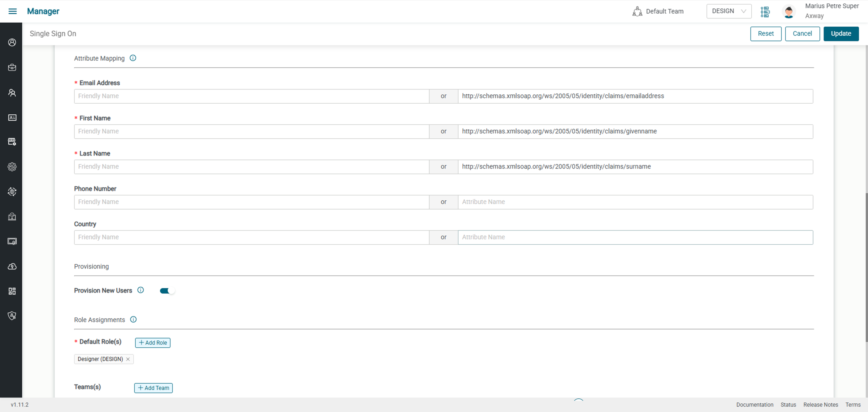Open the ID card sidebar icon
This screenshot has width=868, height=412.
click(x=12, y=118)
